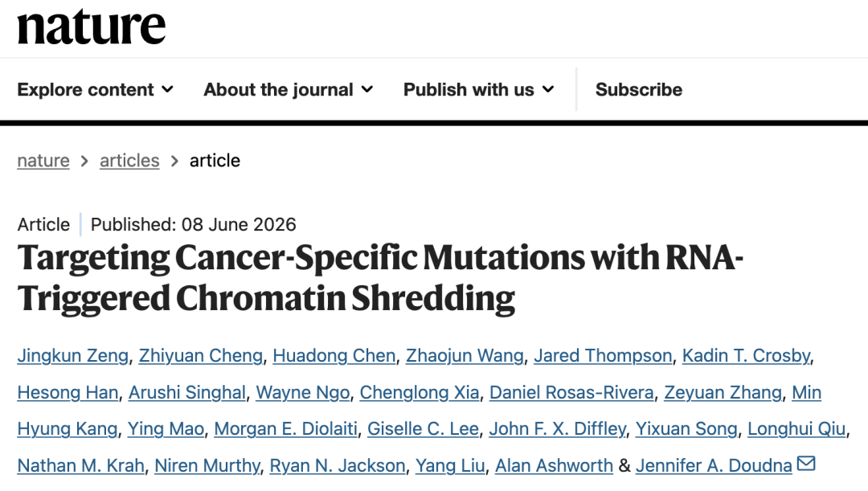
Task: Open Ryan N. Jackson author link
Action: pos(338,465)
